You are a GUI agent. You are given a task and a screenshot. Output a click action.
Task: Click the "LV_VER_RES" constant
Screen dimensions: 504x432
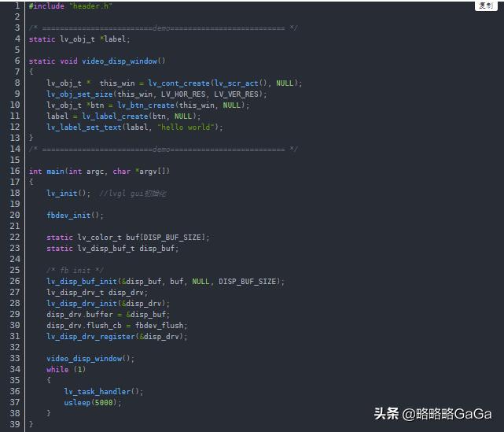tap(236, 94)
